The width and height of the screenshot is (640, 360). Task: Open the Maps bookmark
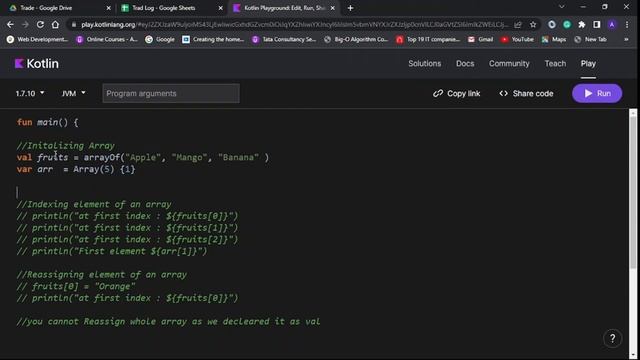pos(554,39)
